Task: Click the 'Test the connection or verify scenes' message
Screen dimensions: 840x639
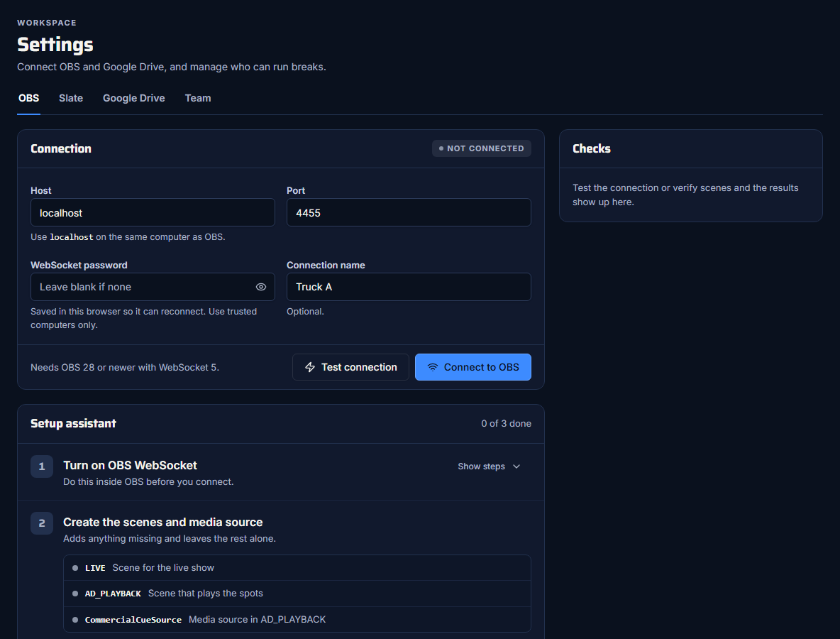Action: click(686, 195)
